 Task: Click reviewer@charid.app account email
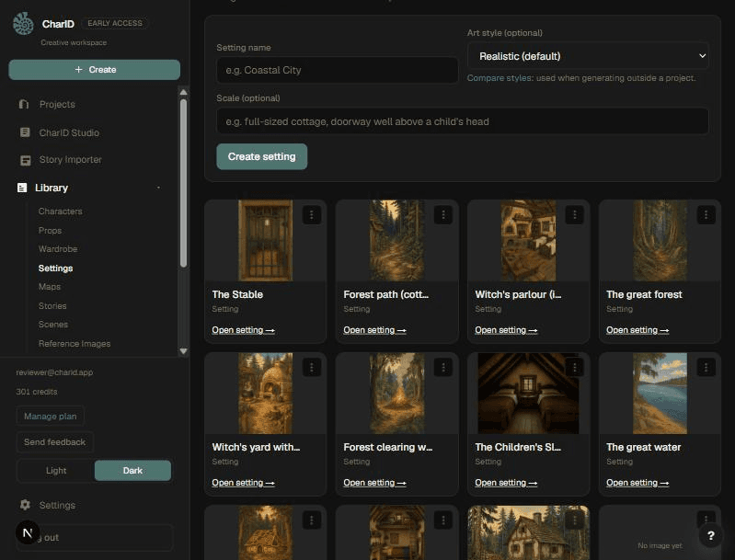pyautogui.click(x=54, y=372)
